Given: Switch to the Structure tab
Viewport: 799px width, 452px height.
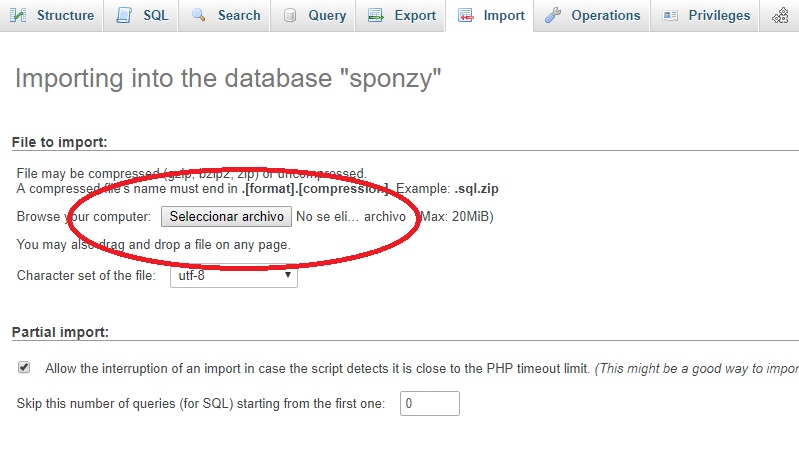Looking at the screenshot, I should coord(65,16).
